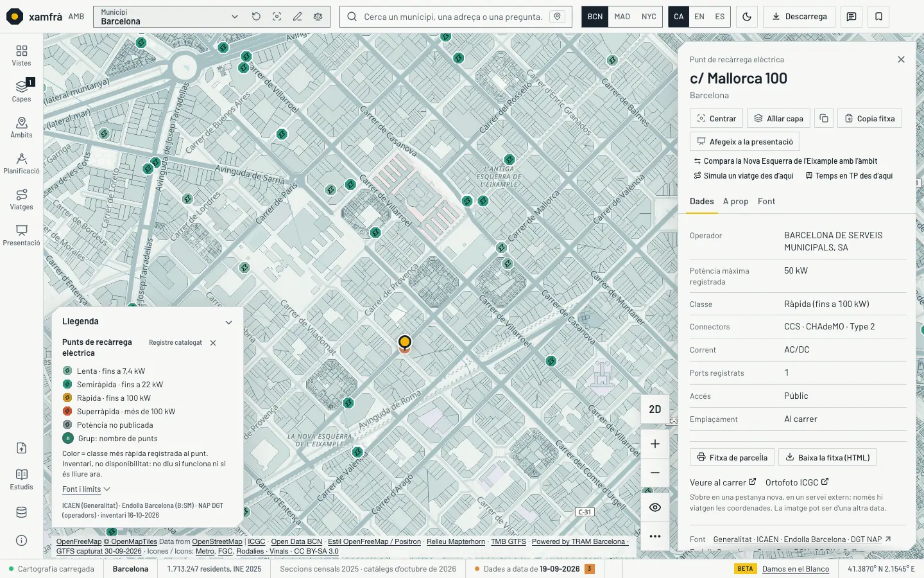This screenshot has width=924, height=578.
Task: Click the bookmark icon in top bar
Action: point(878,17)
